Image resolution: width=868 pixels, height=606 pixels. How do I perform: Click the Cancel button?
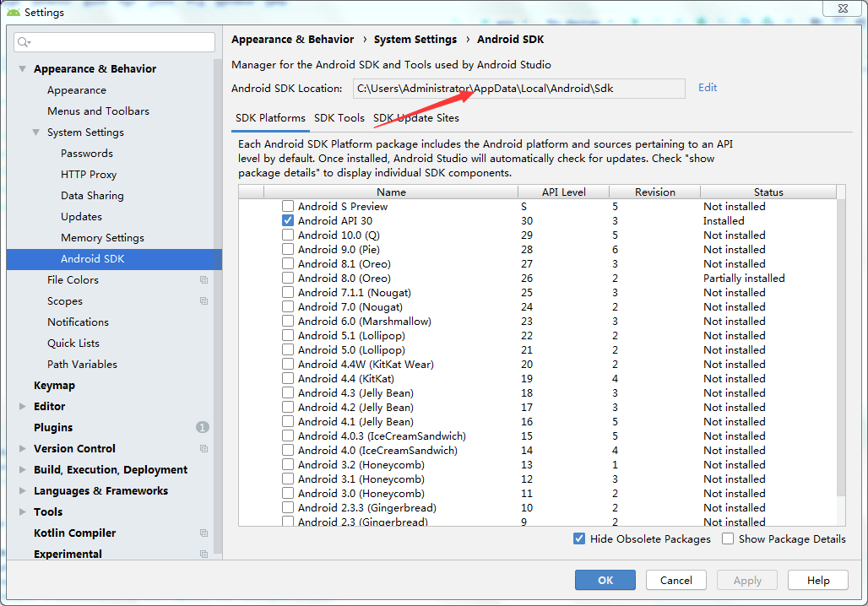tap(676, 580)
